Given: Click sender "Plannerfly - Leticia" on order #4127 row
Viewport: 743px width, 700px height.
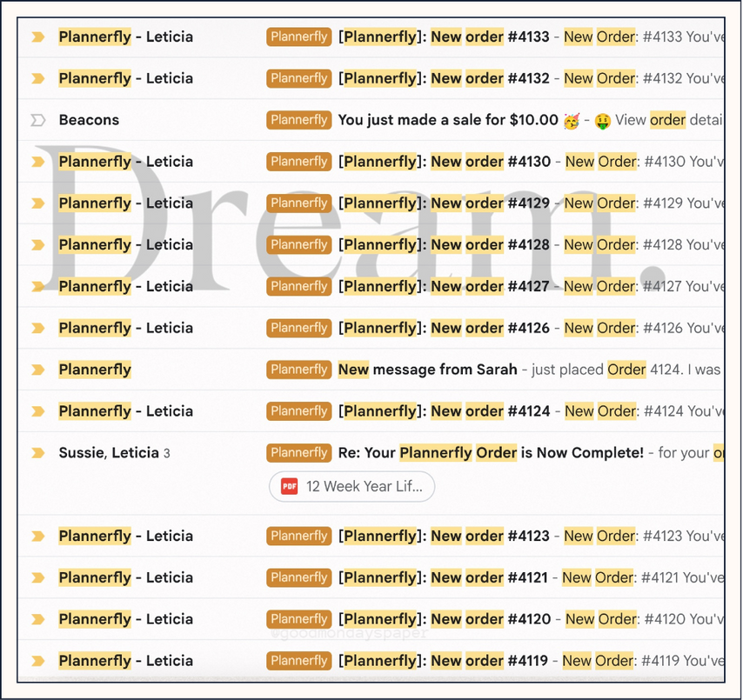Looking at the screenshot, I should [126, 287].
